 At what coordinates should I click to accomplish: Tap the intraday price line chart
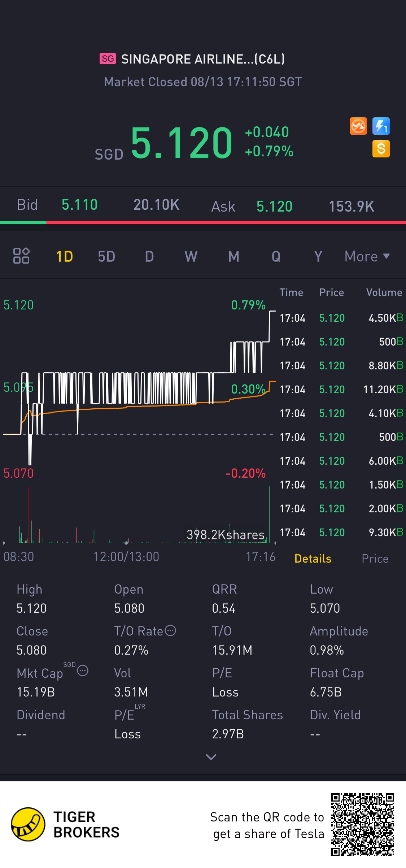[x=139, y=388]
